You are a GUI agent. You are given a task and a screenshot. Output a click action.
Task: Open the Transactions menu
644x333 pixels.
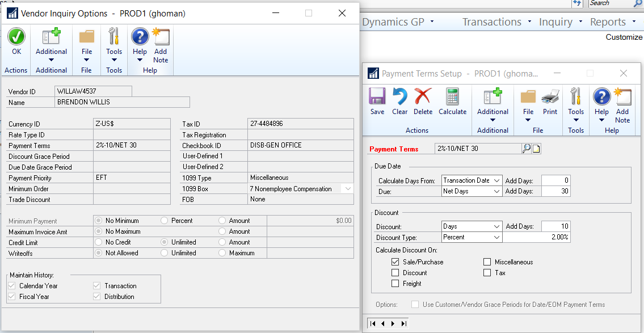pyautogui.click(x=496, y=22)
